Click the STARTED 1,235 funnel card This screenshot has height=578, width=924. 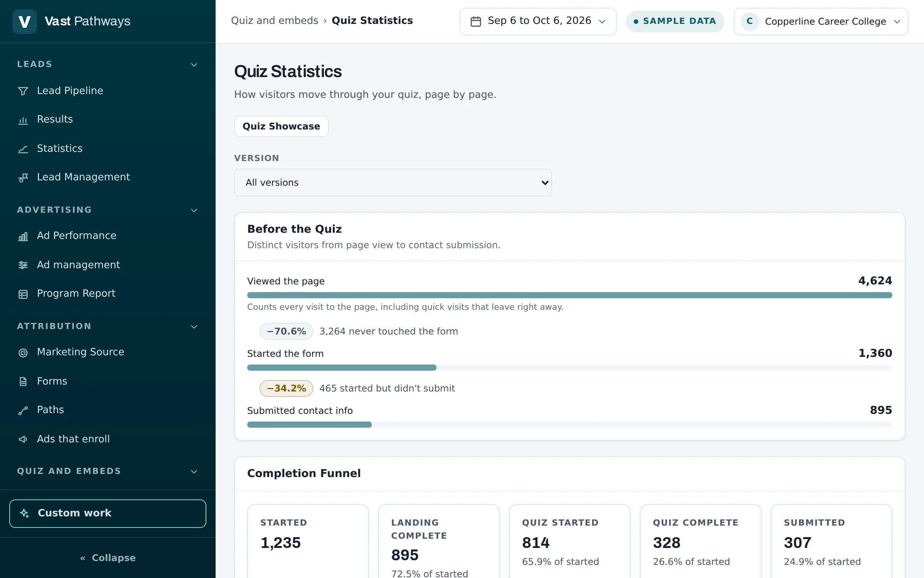click(308, 541)
